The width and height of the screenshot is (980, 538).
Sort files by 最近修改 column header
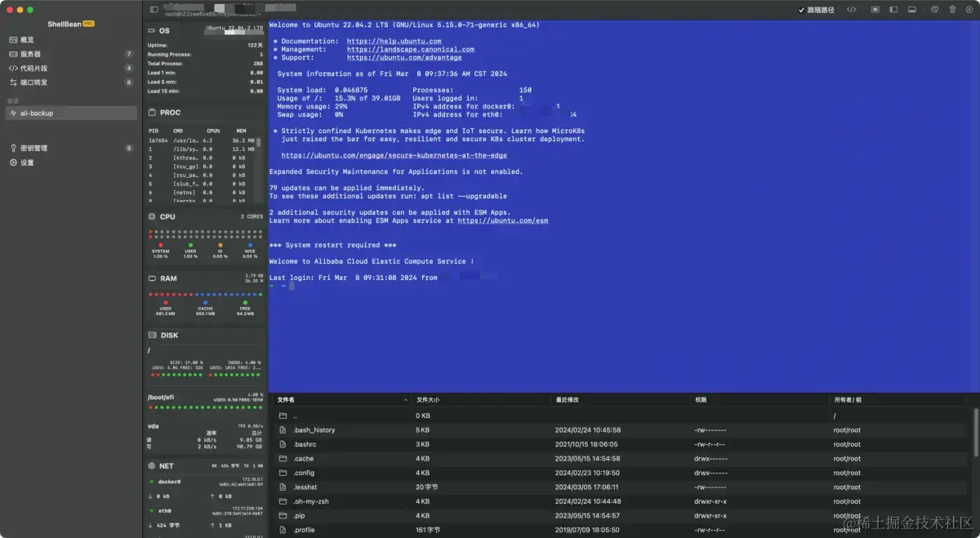621,400
